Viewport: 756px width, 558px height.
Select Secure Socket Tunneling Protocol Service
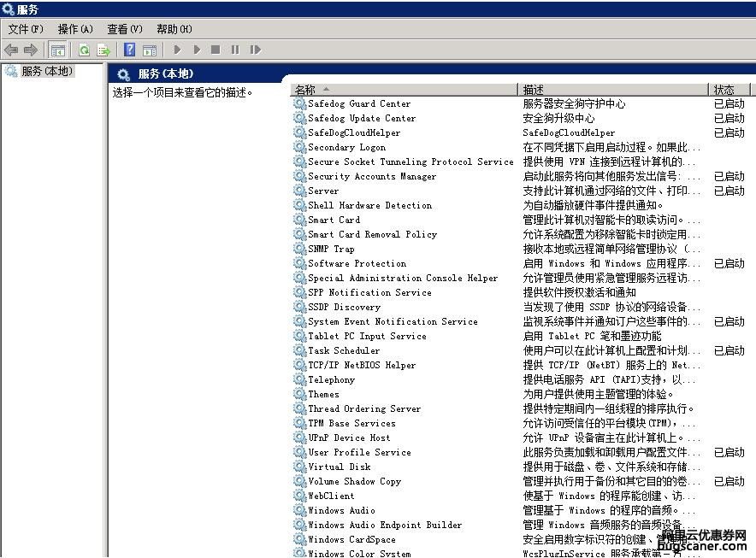[x=410, y=162]
